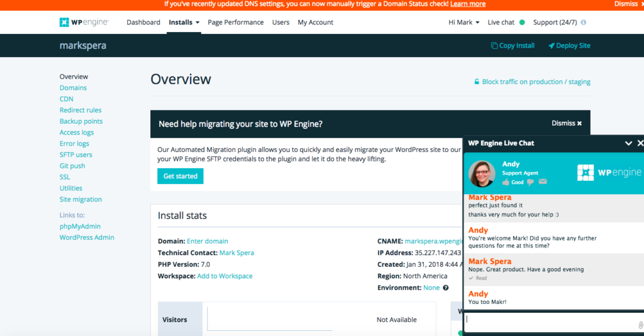The image size is (644, 336).
Task: Close the WP Engine Live Chat window
Action: click(x=640, y=143)
